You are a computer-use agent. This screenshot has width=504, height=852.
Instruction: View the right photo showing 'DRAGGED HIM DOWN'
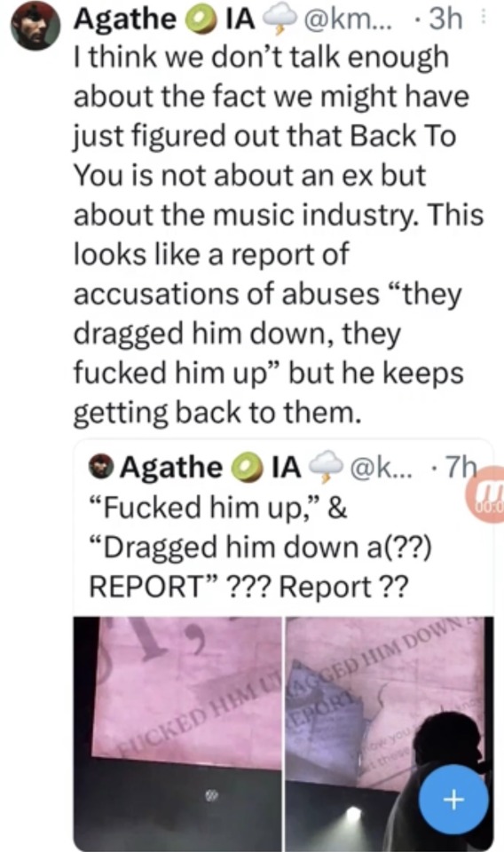click(x=390, y=734)
